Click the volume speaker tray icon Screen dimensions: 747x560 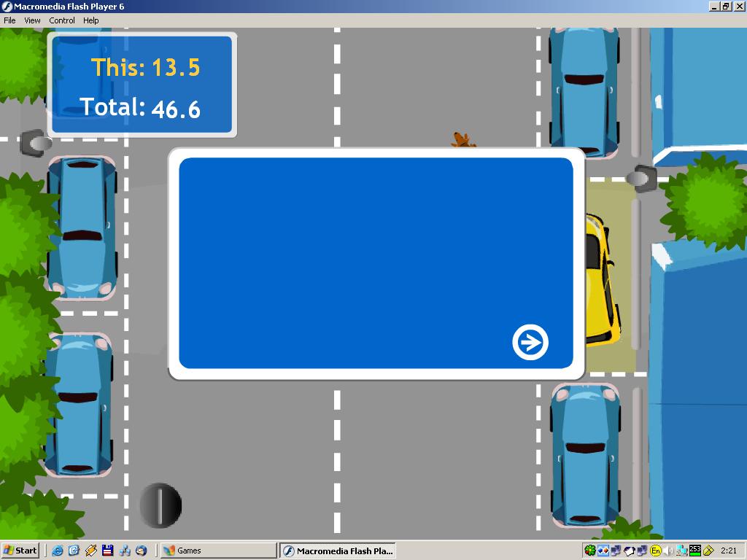[668, 551]
